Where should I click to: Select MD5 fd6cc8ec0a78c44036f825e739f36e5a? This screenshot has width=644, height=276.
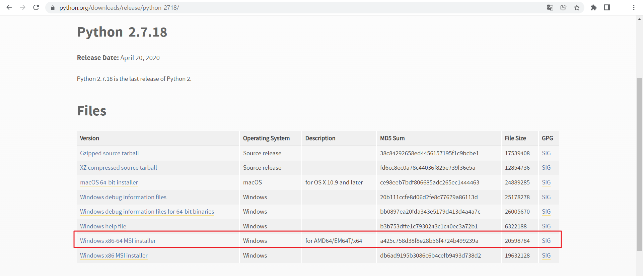[428, 168]
